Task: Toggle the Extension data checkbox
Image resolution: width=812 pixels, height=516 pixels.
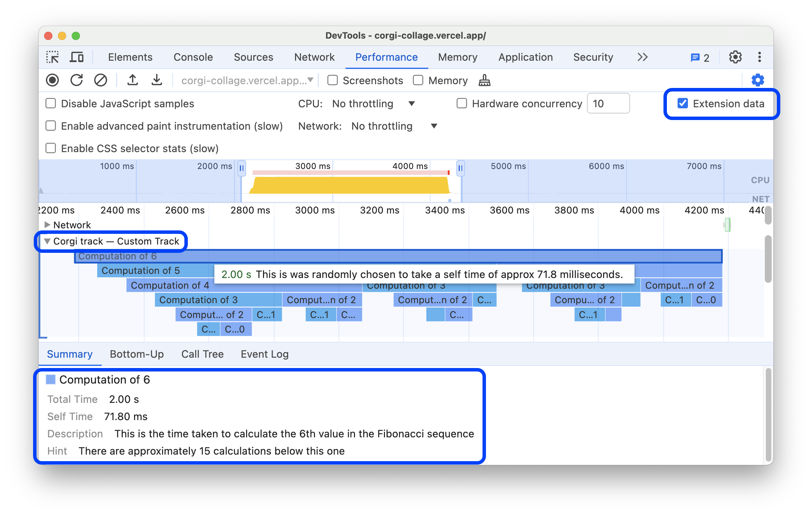Action: click(682, 104)
